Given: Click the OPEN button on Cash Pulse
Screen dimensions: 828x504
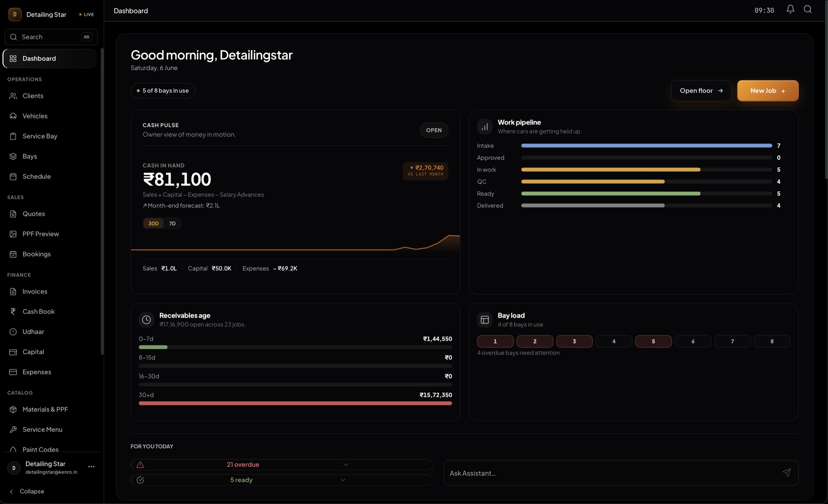Looking at the screenshot, I should point(434,130).
